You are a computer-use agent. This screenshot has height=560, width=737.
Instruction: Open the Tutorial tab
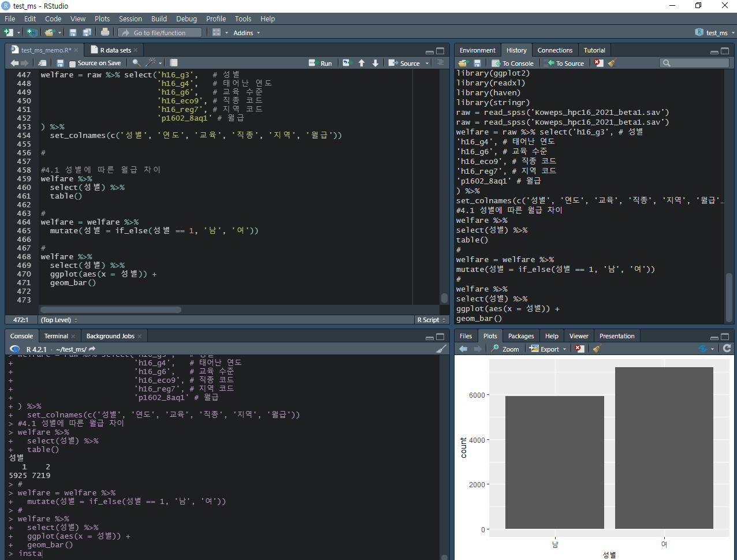tap(594, 50)
